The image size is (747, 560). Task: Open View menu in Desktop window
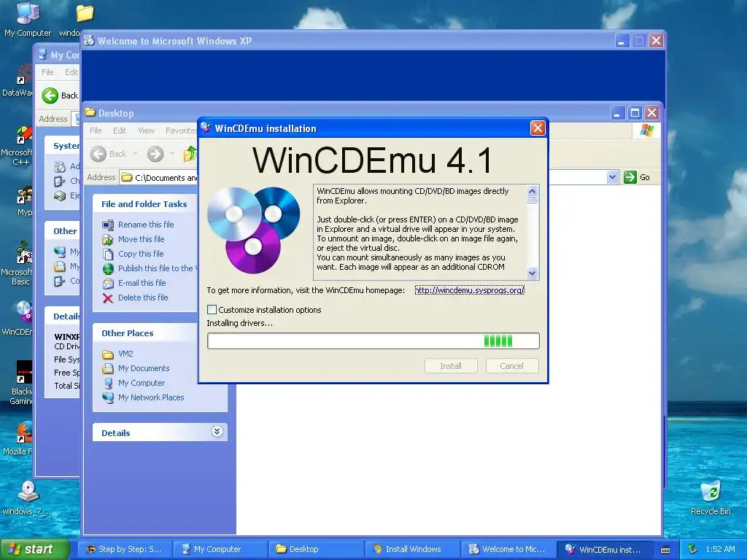(146, 131)
